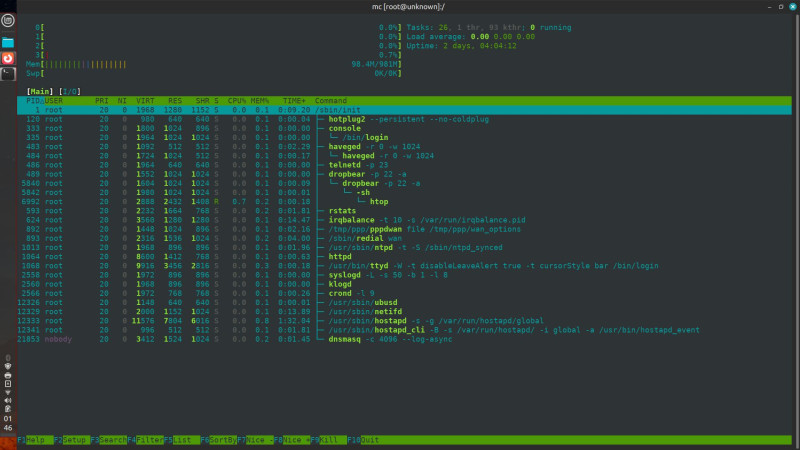800x450 pixels.
Task: Select the /usr/sbin/netifd process row
Action: click(x=404, y=312)
